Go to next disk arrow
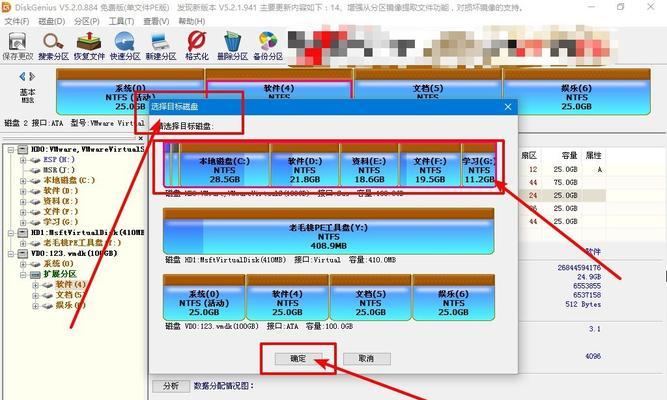 (32, 77)
